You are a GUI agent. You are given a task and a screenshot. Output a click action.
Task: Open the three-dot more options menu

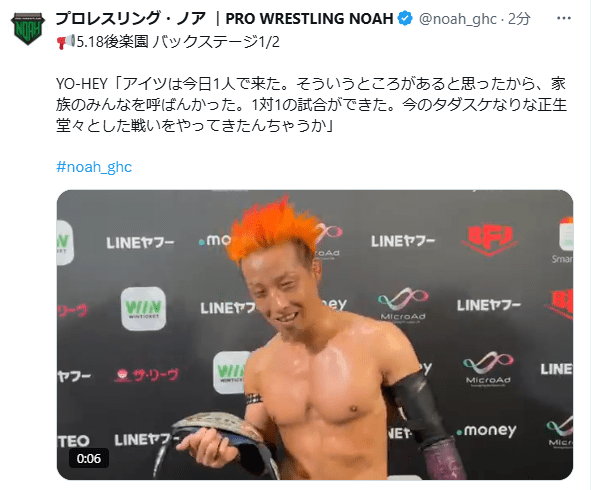click(x=563, y=18)
